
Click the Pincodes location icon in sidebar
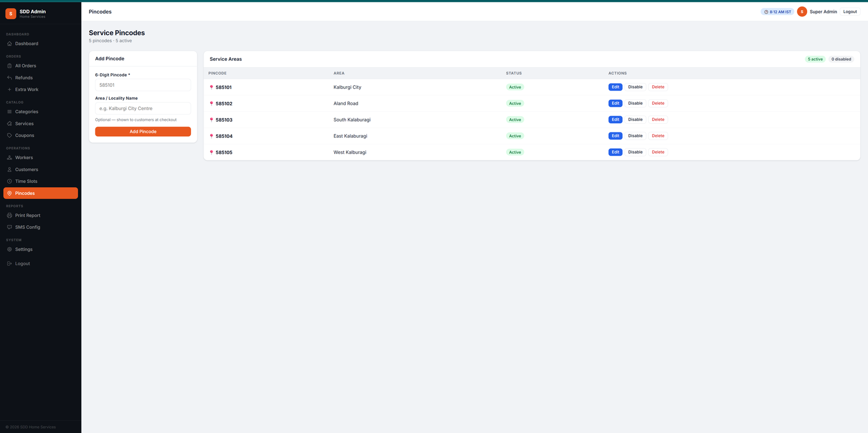[x=9, y=193]
